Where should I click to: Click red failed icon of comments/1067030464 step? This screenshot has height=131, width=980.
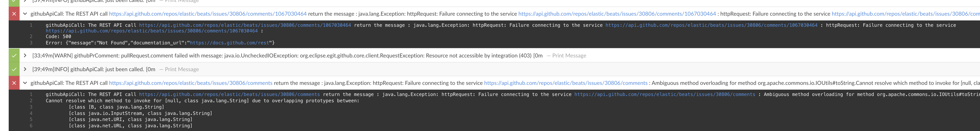(x=14, y=14)
